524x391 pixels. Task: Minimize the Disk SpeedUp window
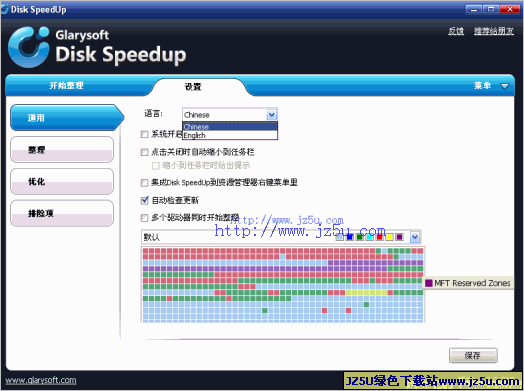tap(474, 9)
